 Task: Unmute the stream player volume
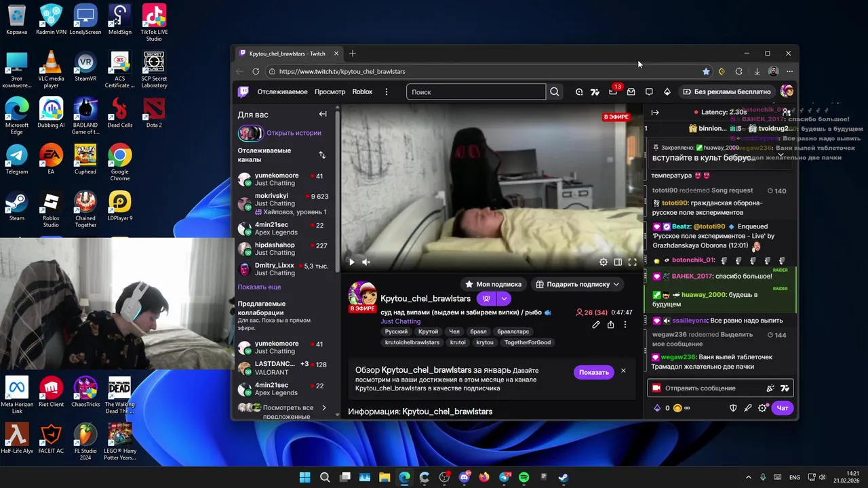tap(366, 262)
